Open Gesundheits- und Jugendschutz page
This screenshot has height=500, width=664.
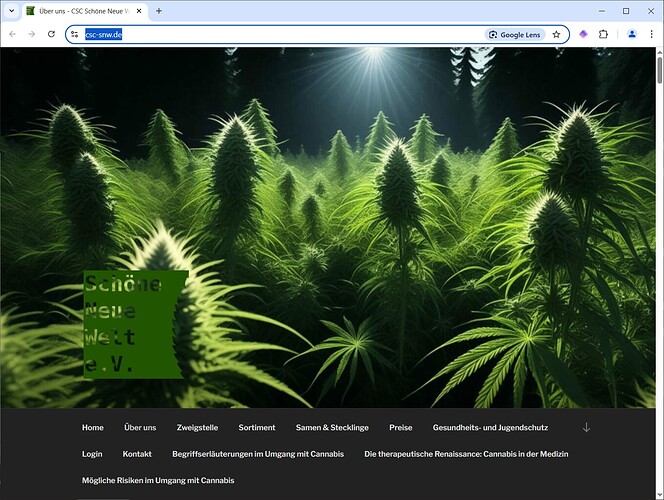point(490,428)
